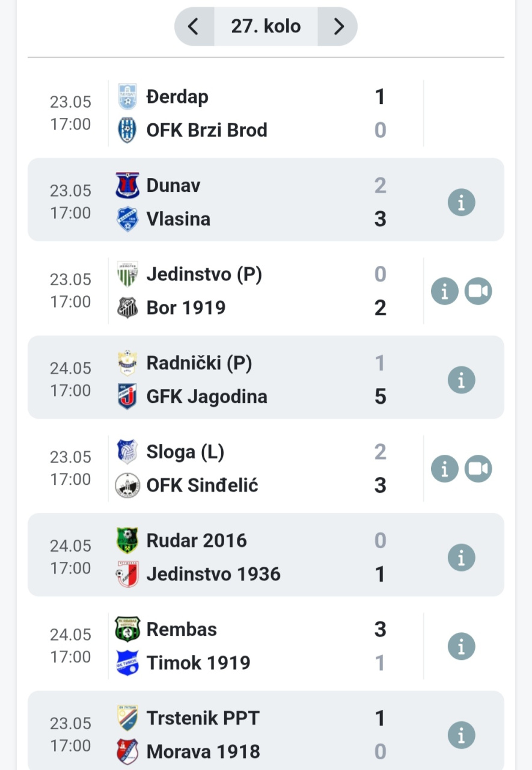The width and height of the screenshot is (532, 770).
Task: Select the Bor 1919 club crest
Action: [x=127, y=308]
